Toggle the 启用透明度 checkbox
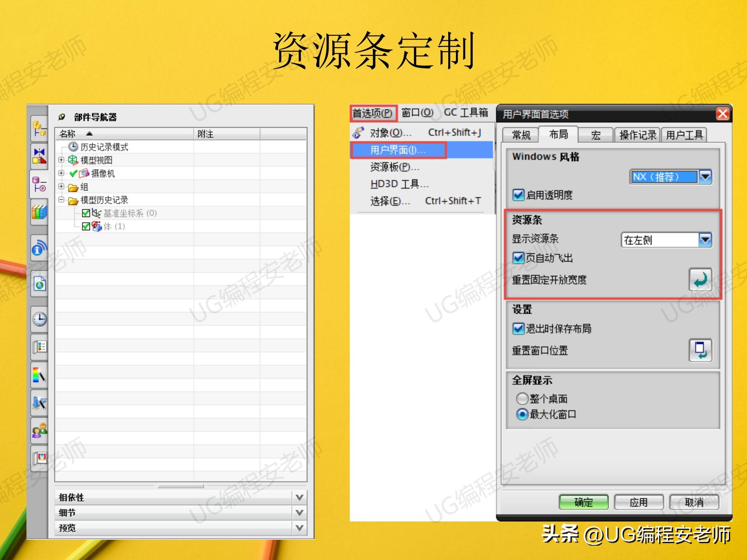This screenshot has width=747, height=560. coord(518,196)
